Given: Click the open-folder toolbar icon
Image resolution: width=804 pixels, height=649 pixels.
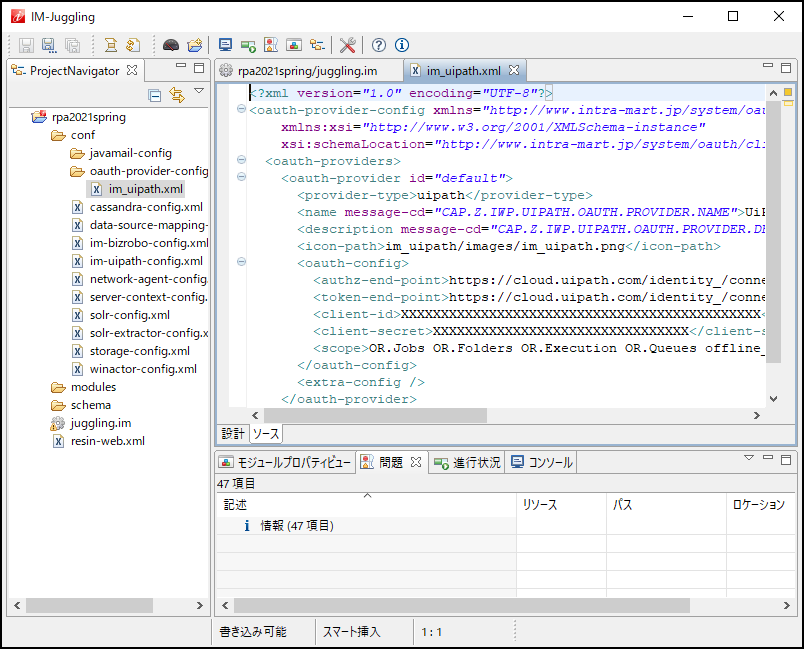Looking at the screenshot, I should (x=193, y=45).
